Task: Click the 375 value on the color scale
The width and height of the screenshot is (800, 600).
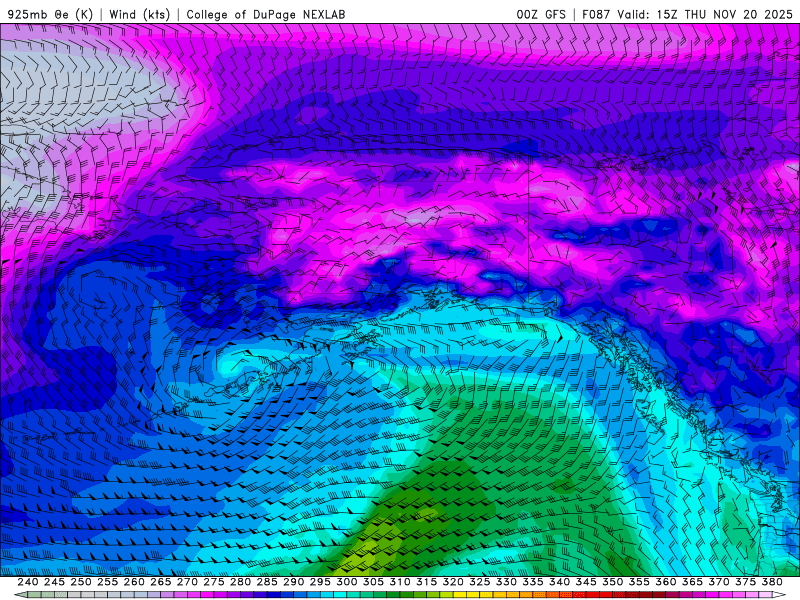Action: click(744, 582)
